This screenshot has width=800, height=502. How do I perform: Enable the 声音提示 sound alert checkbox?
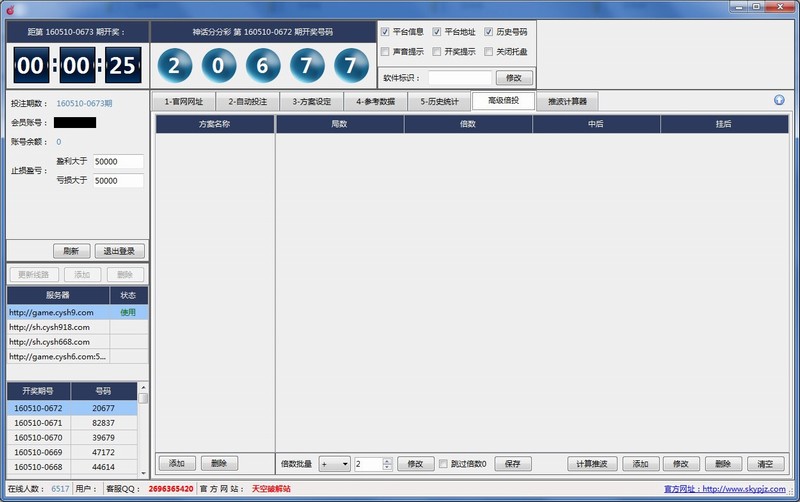(386, 52)
